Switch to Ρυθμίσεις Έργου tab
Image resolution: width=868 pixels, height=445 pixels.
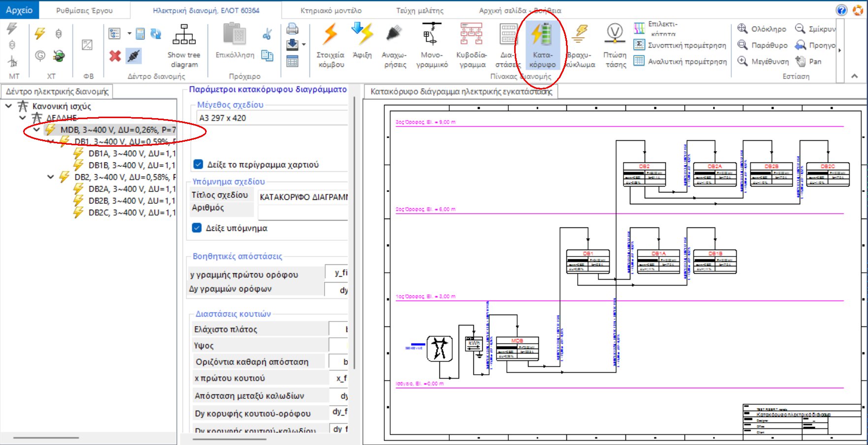[84, 10]
